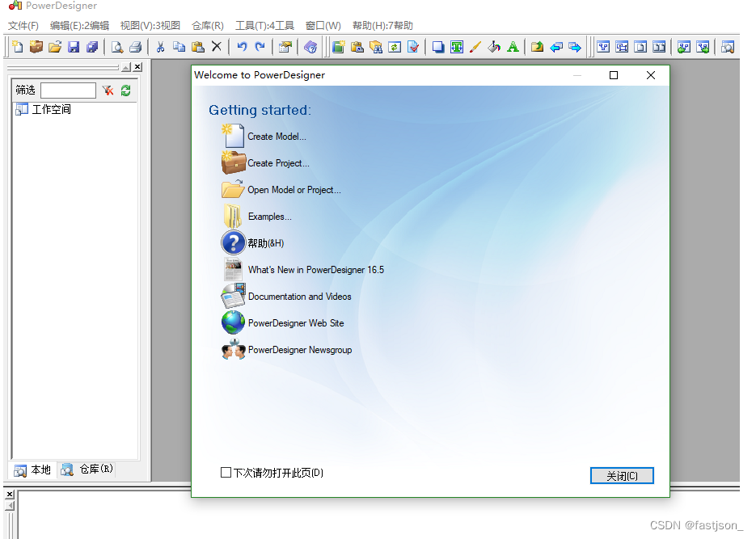Image resolution: width=756 pixels, height=539 pixels.
Task: Click the Copy toolbar icon
Action: [179, 47]
